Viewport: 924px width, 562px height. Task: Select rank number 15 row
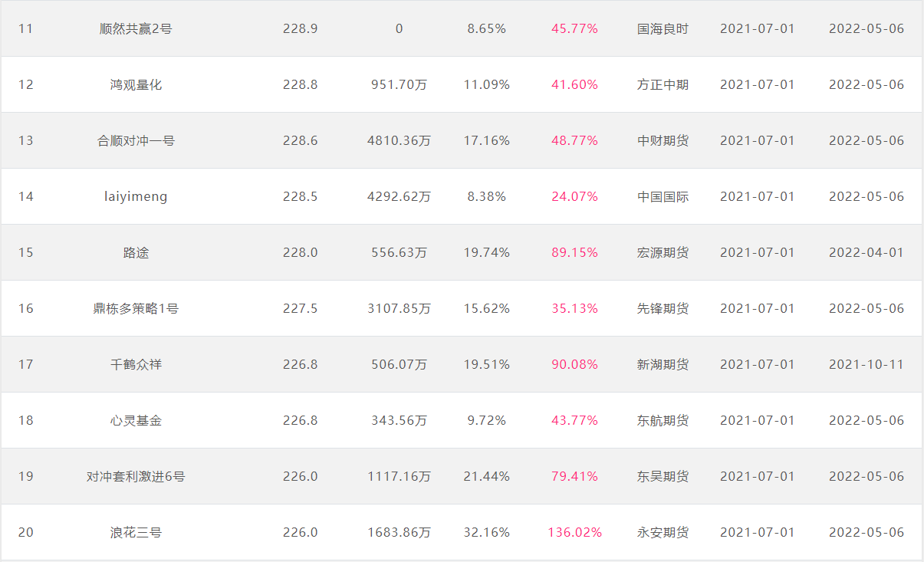click(x=26, y=253)
